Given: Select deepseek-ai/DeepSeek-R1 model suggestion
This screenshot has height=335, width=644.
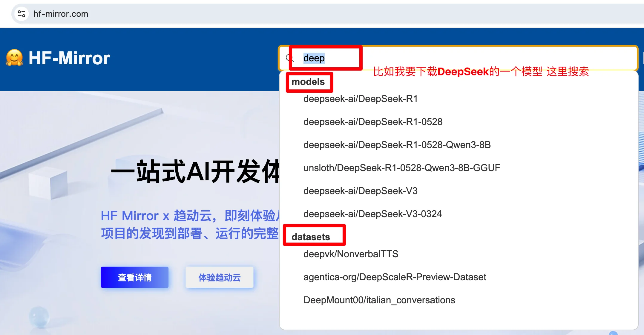Looking at the screenshot, I should 361,99.
